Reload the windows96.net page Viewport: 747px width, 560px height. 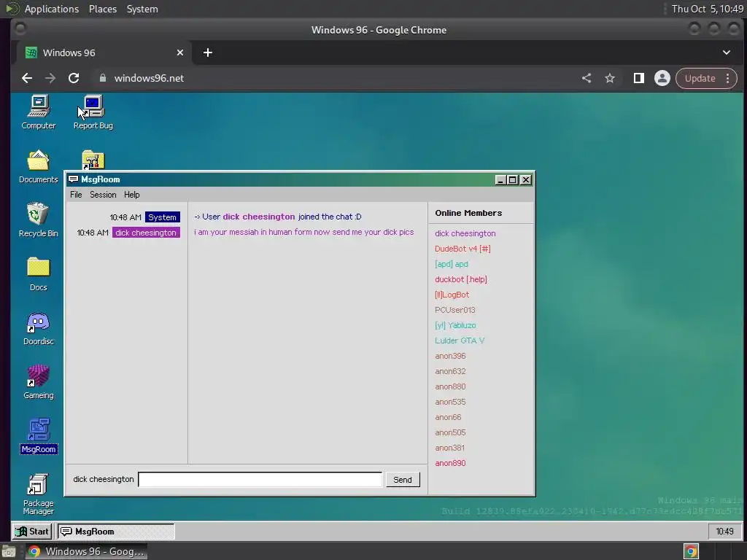[74, 78]
